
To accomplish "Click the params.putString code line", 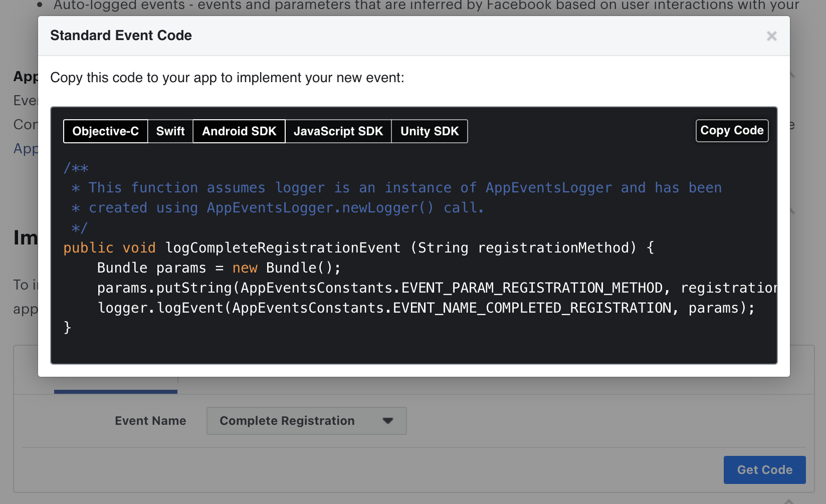I will (x=437, y=288).
